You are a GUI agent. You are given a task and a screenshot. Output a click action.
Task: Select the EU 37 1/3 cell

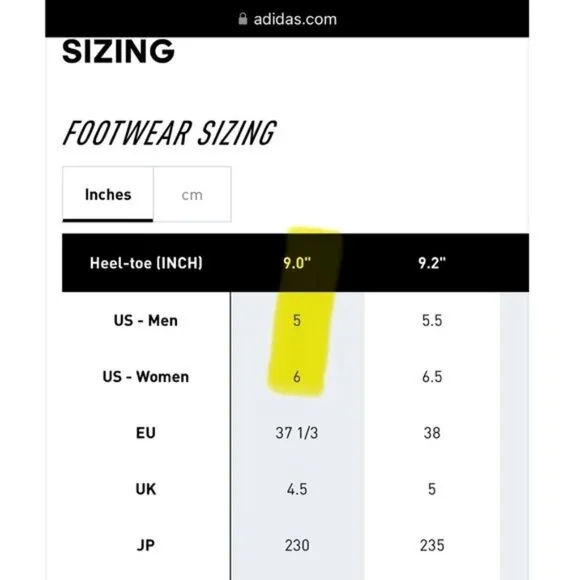[297, 433]
